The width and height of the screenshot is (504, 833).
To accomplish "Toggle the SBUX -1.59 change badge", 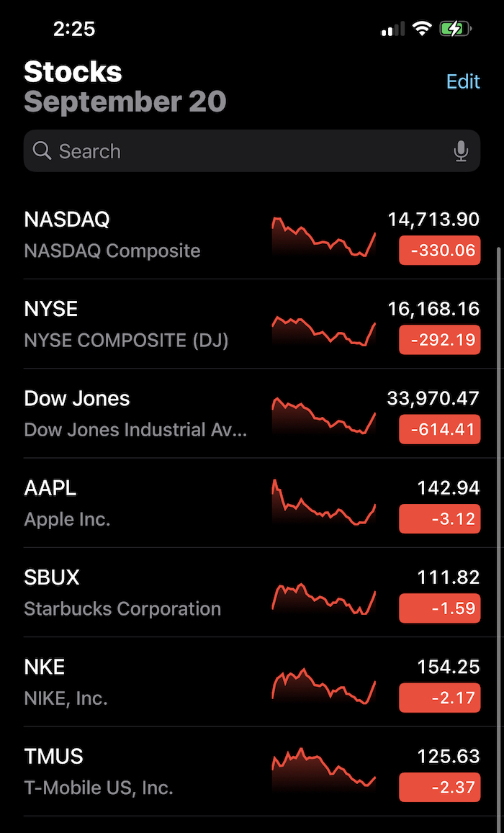I will click(440, 608).
